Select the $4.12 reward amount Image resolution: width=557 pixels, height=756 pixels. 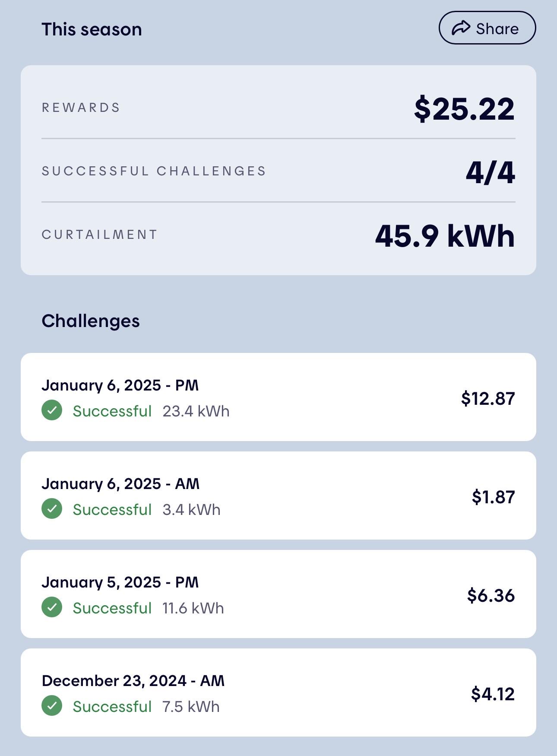click(x=493, y=694)
